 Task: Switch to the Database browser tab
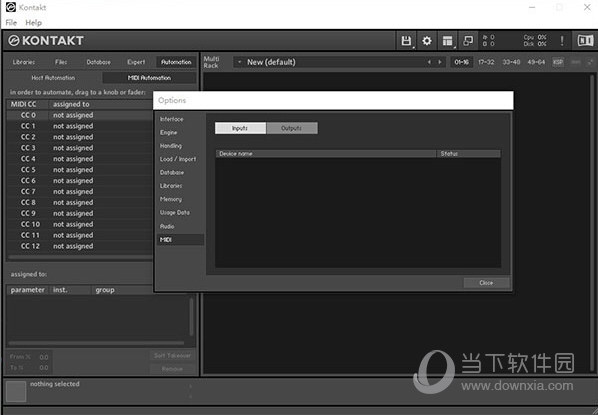[98, 62]
